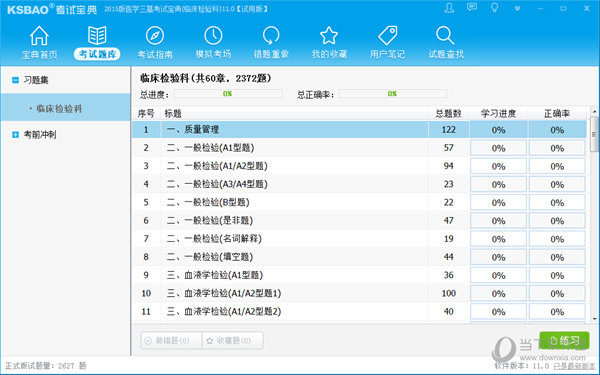
Task: Click question count 122 cell
Action: point(448,130)
